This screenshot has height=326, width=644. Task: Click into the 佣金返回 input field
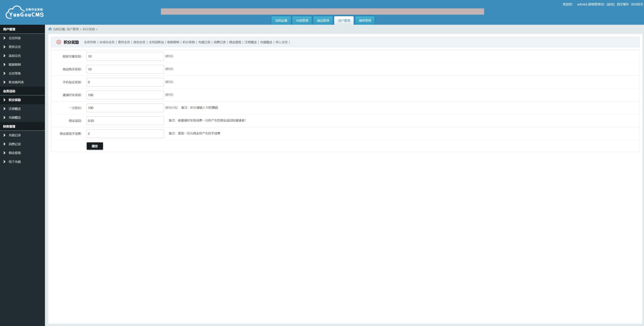(x=125, y=121)
